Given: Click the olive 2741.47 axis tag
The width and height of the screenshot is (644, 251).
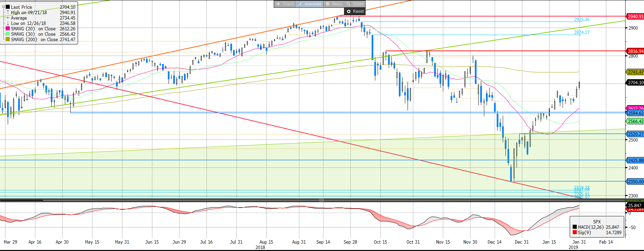Looking at the screenshot, I should click(635, 72).
